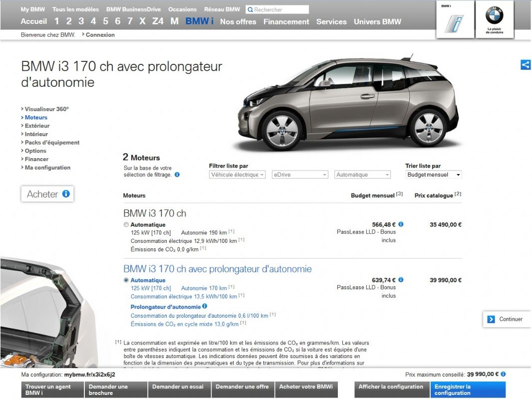Click Demander une brochure button
Image resolution: width=532 pixels, height=399 pixels.
click(116, 390)
